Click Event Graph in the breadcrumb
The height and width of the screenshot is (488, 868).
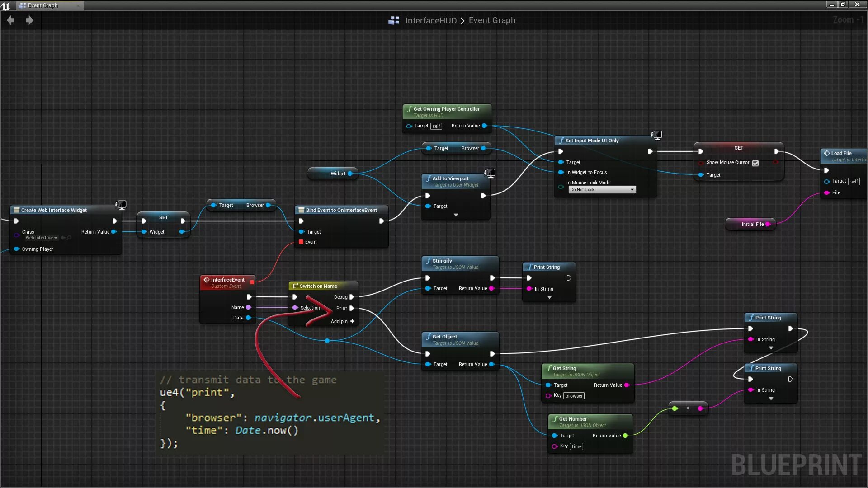pyautogui.click(x=492, y=20)
